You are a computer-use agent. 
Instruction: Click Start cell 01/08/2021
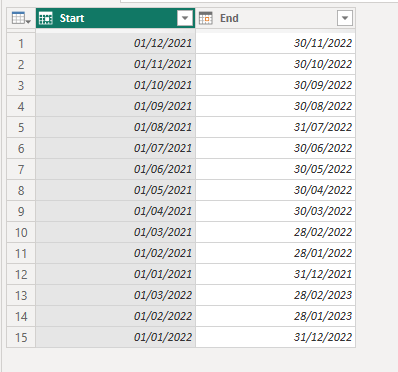115,127
